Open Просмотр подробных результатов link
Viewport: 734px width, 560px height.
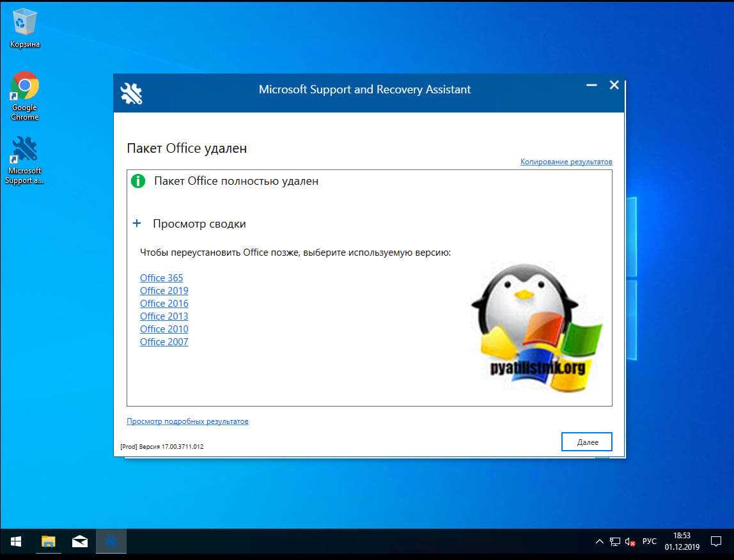click(187, 421)
